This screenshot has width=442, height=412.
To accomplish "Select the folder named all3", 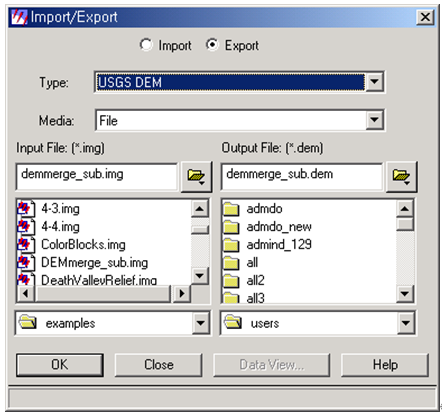I will click(255, 298).
